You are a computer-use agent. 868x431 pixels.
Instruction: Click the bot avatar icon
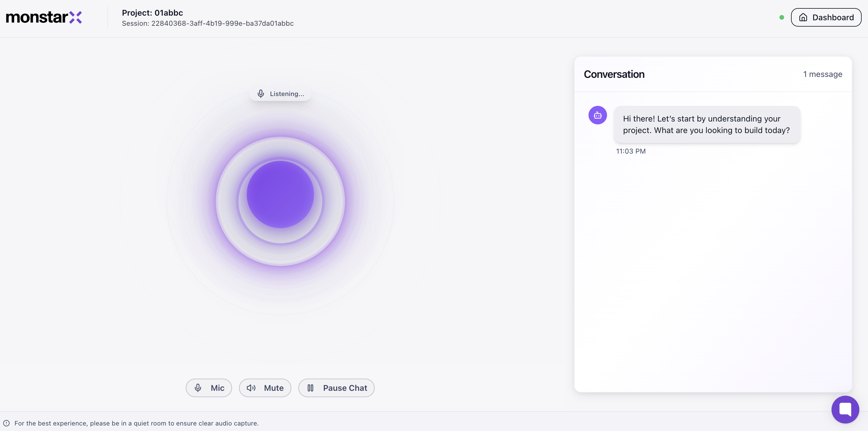[597, 115]
